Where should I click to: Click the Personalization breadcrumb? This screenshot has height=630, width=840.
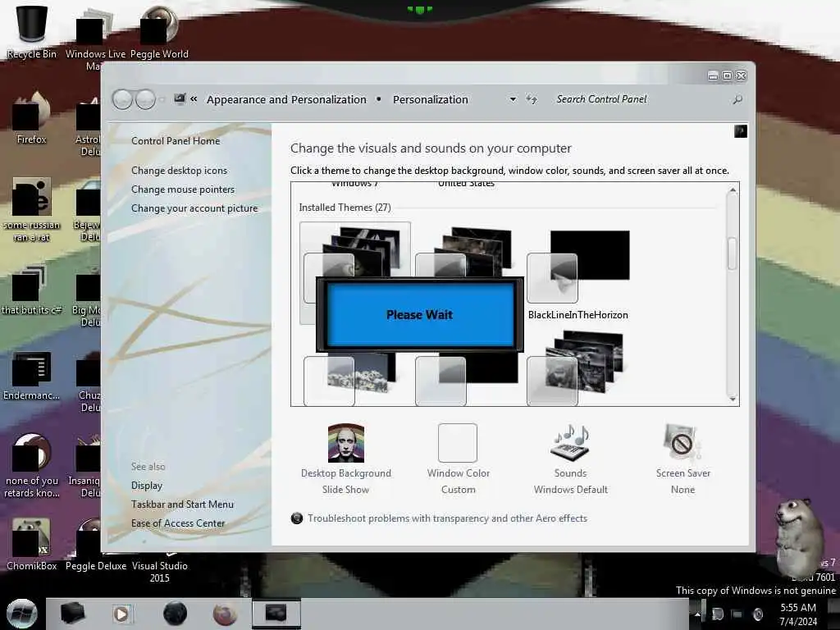coord(430,99)
